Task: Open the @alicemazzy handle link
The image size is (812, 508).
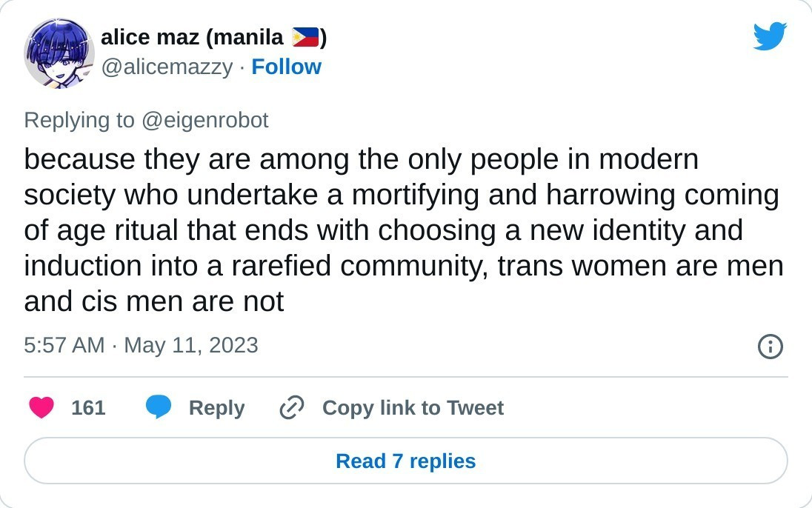Action: pyautogui.click(x=167, y=67)
